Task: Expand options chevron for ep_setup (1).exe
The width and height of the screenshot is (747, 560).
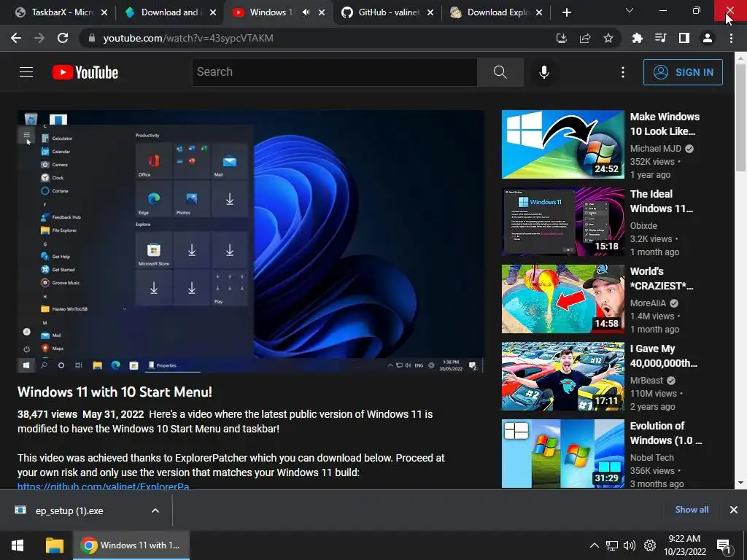Action: [155, 510]
